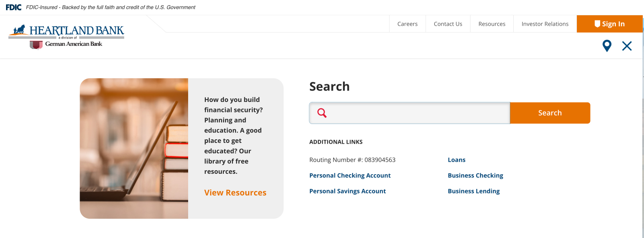This screenshot has width=644, height=238.
Task: Click the Heartland Bank horse logo
Action: click(x=19, y=30)
